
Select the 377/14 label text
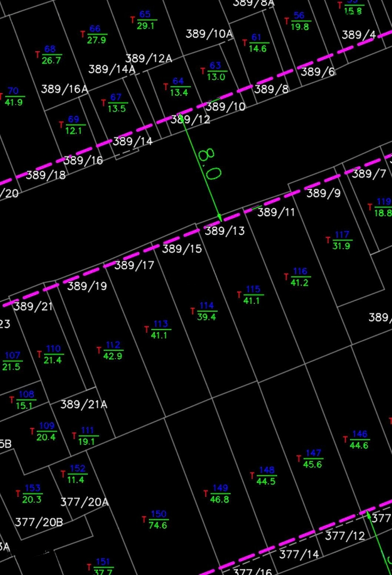[x=299, y=554]
